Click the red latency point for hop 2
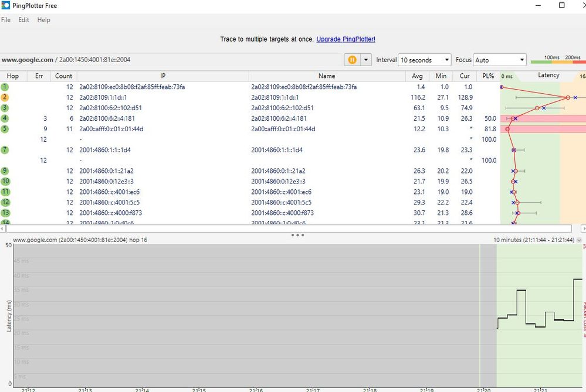Image resolution: width=586 pixels, height=392 pixels. pyautogui.click(x=567, y=97)
